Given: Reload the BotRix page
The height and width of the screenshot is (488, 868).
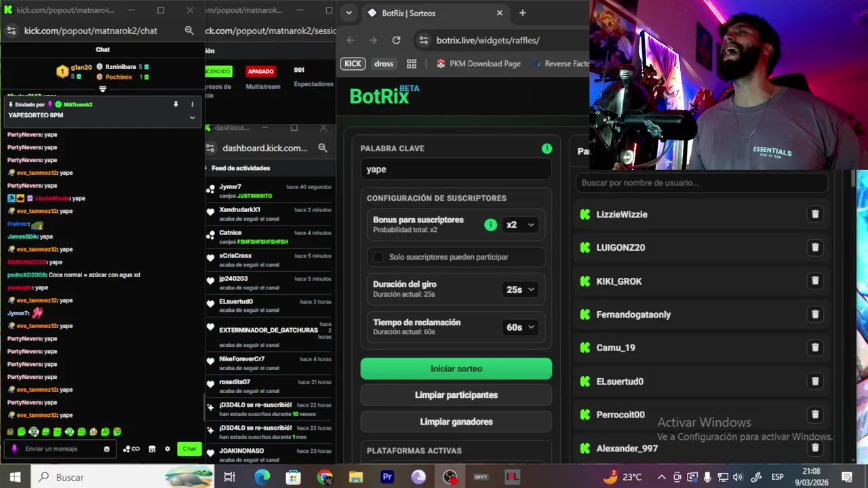Looking at the screenshot, I should [x=396, y=40].
